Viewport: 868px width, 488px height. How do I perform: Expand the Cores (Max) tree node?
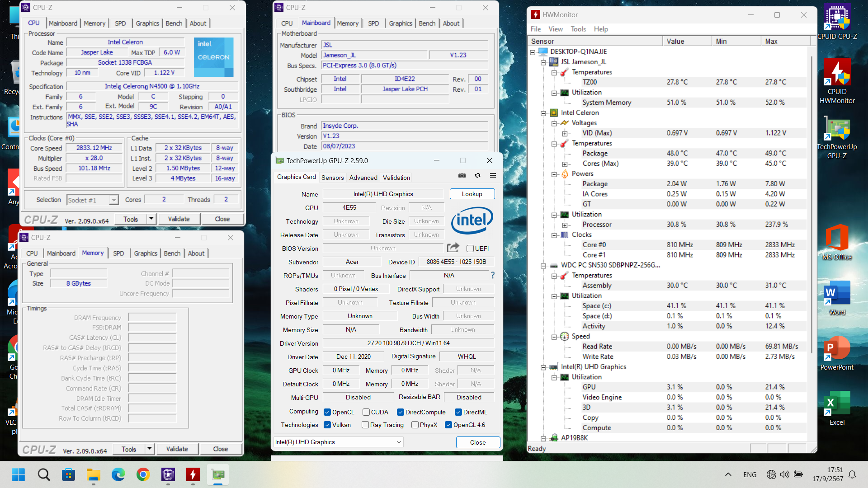pyautogui.click(x=565, y=164)
